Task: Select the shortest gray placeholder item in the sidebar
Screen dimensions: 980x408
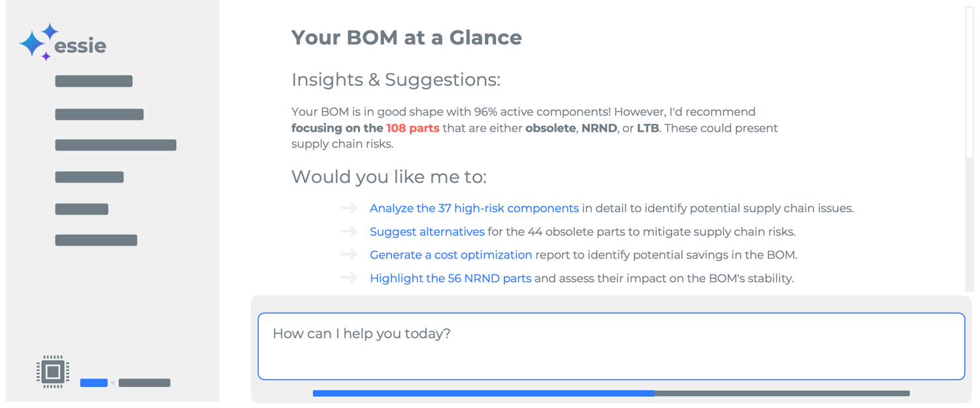Action: [x=82, y=209]
